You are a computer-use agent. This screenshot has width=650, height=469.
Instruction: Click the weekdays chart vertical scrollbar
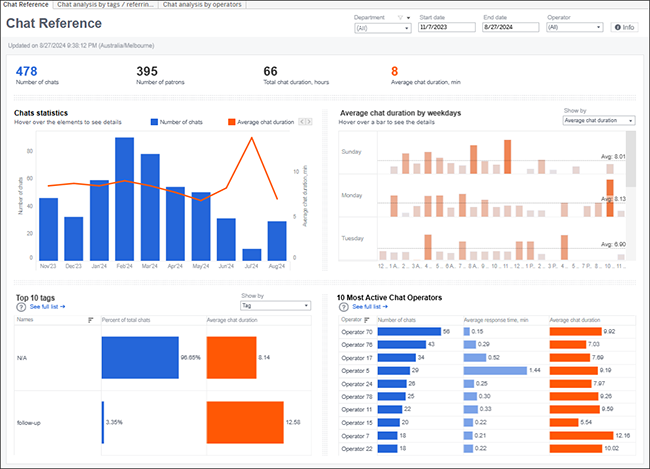pos(631,159)
